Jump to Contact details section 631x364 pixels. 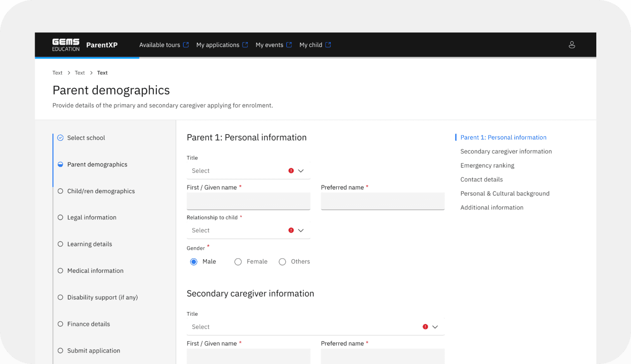[482, 179]
